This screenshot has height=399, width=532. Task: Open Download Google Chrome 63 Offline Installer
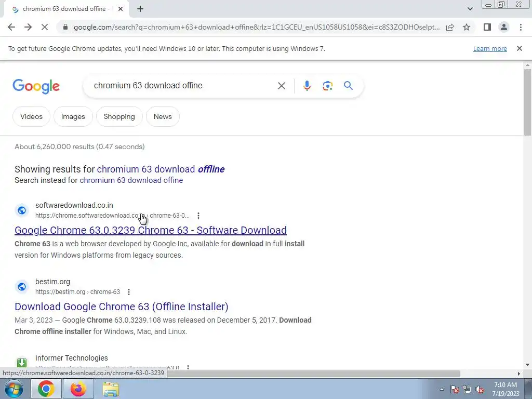[x=122, y=307]
